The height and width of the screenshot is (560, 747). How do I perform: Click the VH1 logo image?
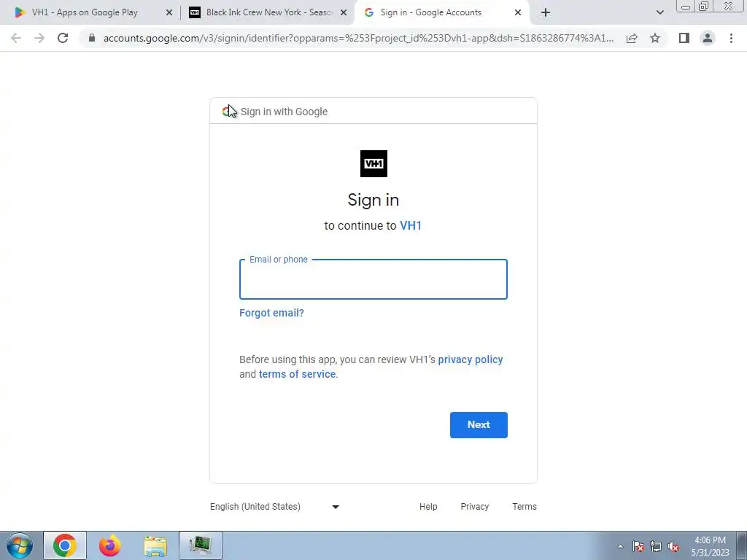[x=373, y=163]
